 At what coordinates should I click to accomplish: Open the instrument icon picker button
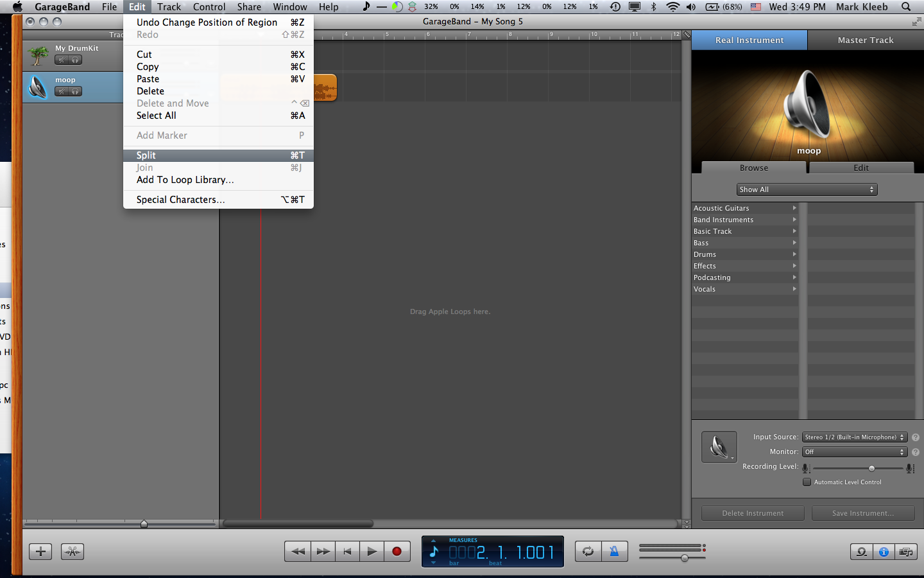pyautogui.click(x=719, y=447)
